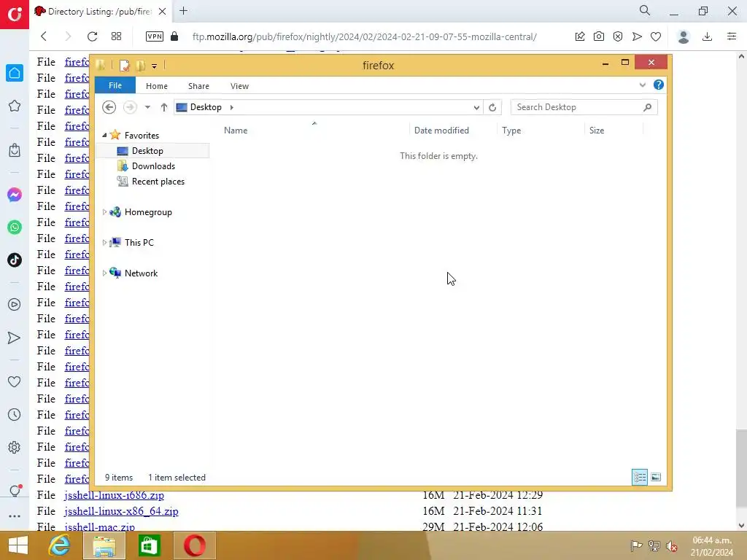747x560 pixels.
Task: Click the Opera address bar URL
Action: click(x=365, y=36)
